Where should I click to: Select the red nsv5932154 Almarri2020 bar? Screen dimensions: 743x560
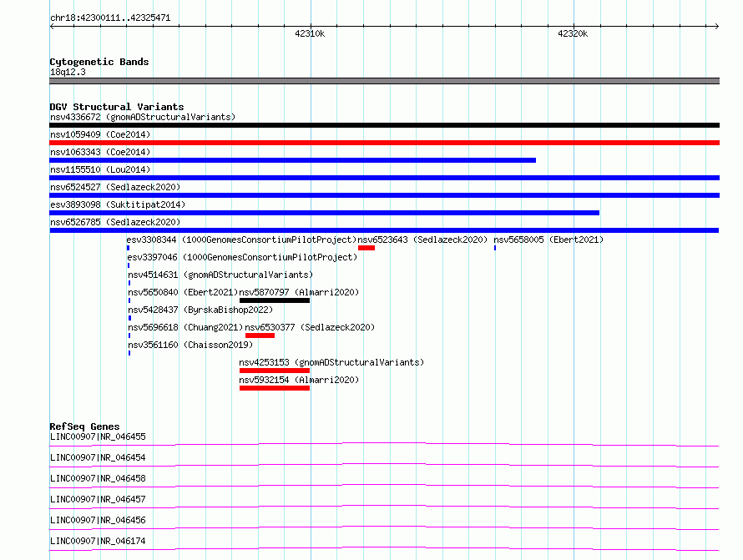[x=275, y=388]
